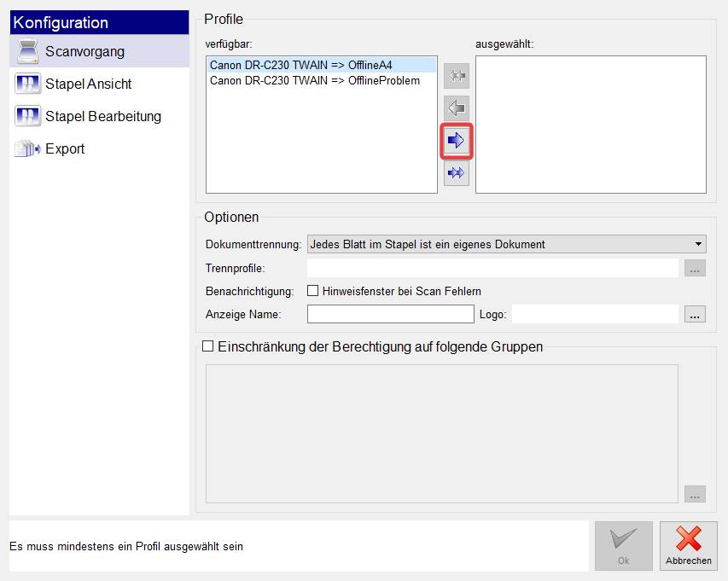Click the Scanvorgang scanner icon
The height and width of the screenshot is (581, 728).
point(28,51)
